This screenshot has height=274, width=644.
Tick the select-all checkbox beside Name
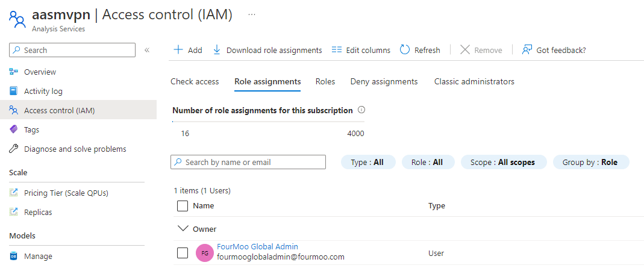(x=183, y=205)
